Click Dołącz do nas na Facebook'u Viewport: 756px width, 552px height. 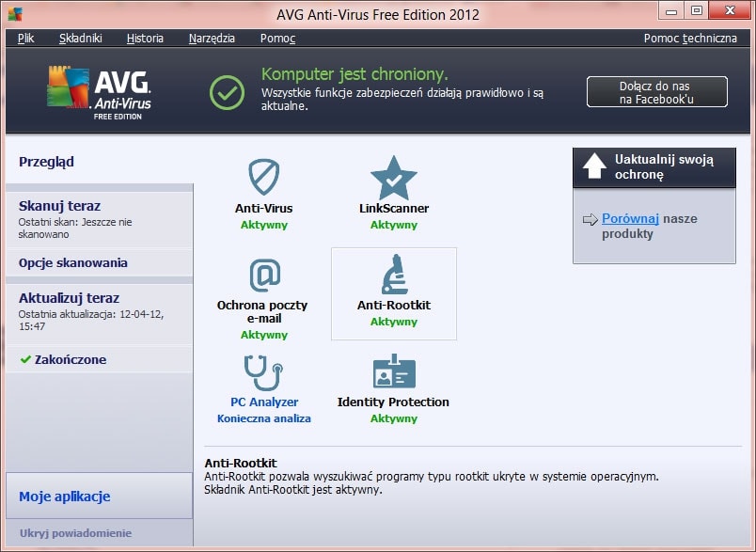pos(656,91)
